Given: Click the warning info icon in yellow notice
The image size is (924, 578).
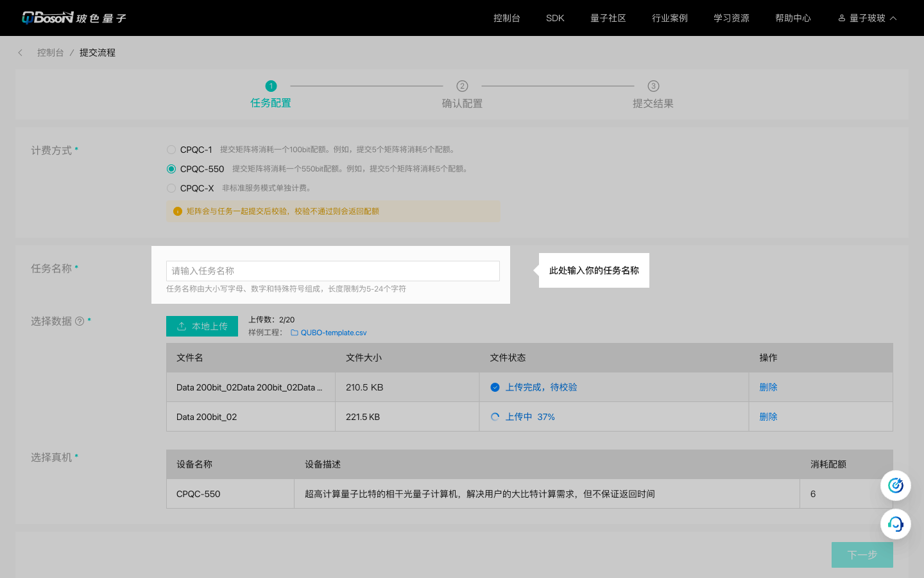Looking at the screenshot, I should [x=178, y=211].
